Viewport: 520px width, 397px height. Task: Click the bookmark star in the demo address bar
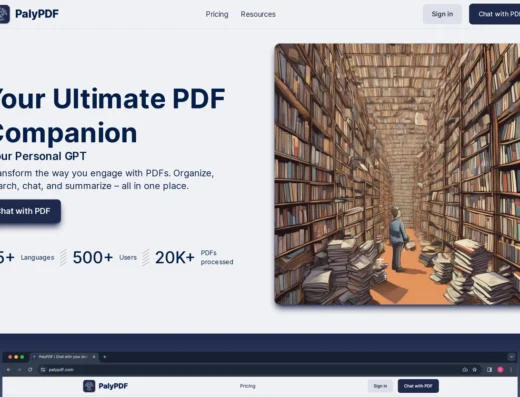click(x=475, y=370)
